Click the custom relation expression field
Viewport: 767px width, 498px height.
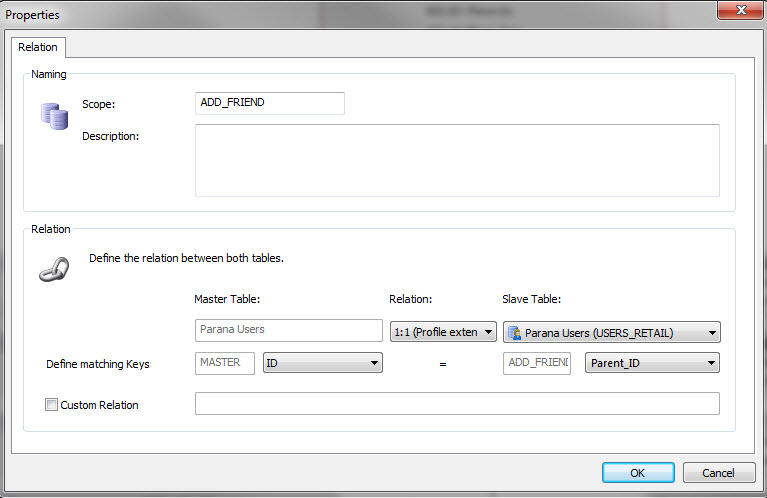click(x=457, y=403)
